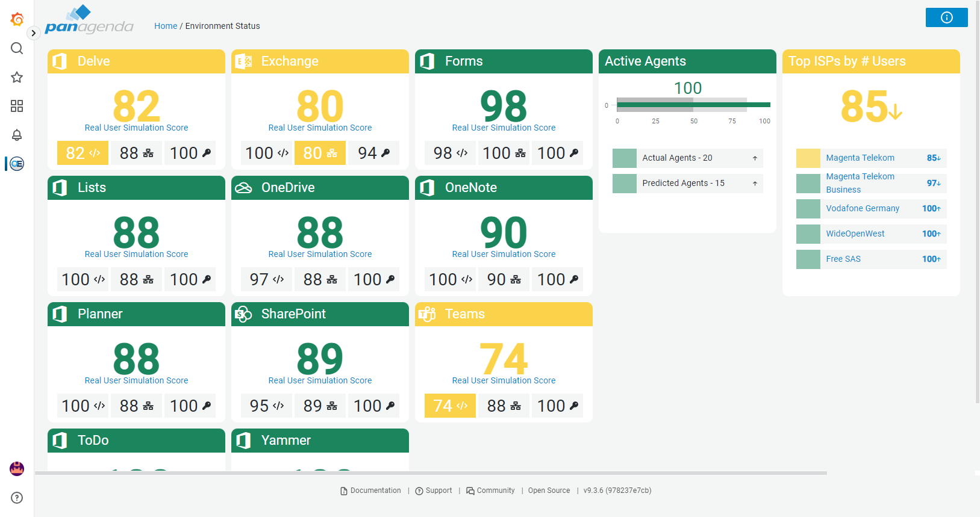Open the Exchange panel header
This screenshot has width=980, height=517.
(320, 61)
